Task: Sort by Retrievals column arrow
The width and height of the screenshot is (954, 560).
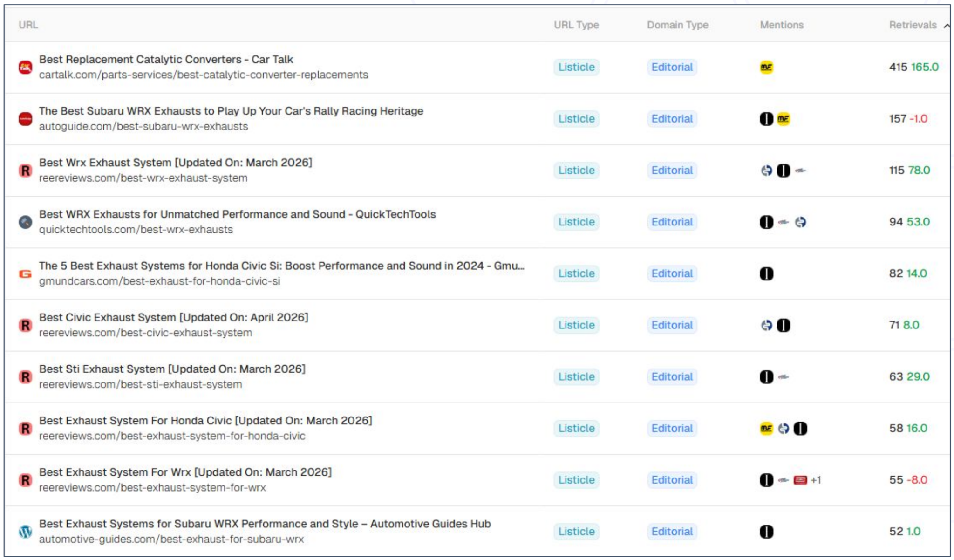Action: 946,26
